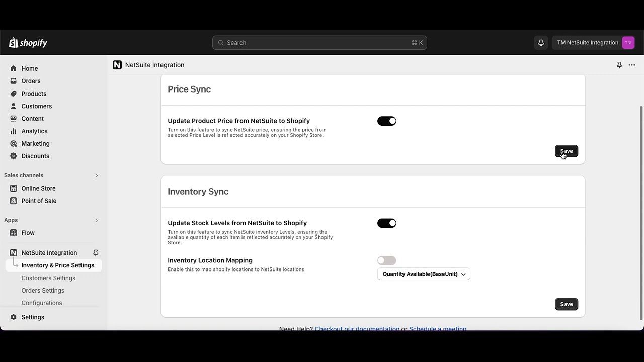Click the Point of Sale icon
This screenshot has width=644, height=362.
(x=14, y=201)
